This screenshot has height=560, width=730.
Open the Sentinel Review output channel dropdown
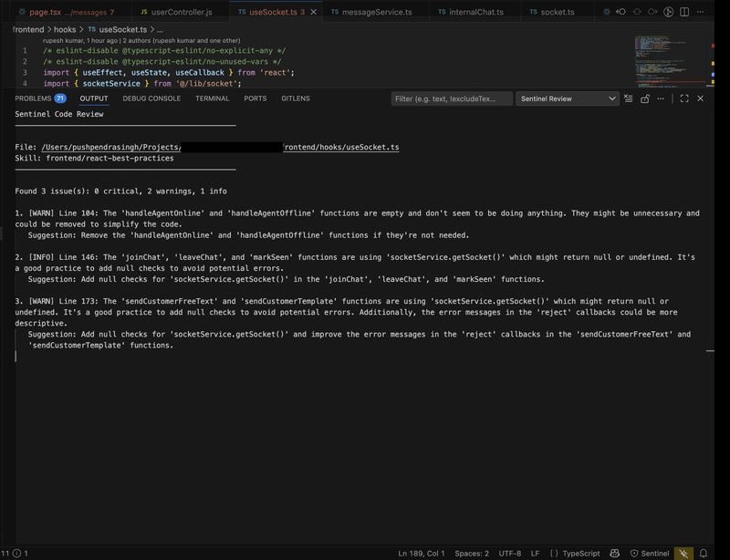pos(567,99)
